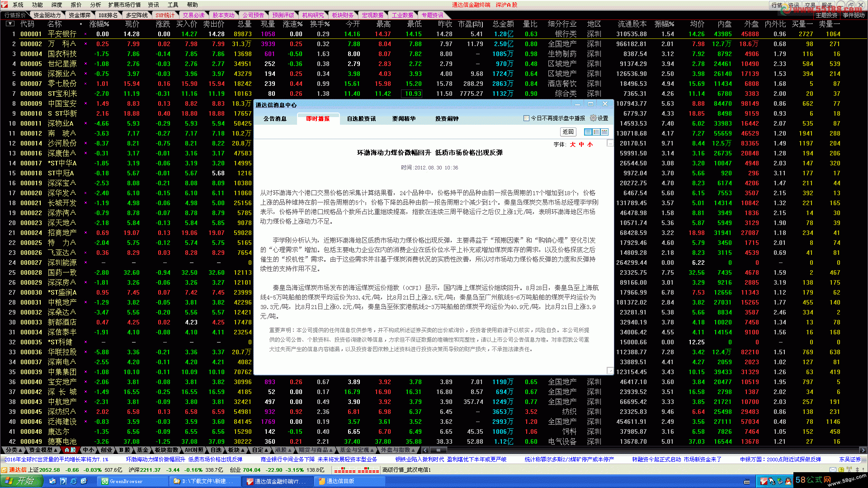Expand the 期货与商品 bottom tab menu
868x488 pixels.
click(316, 450)
